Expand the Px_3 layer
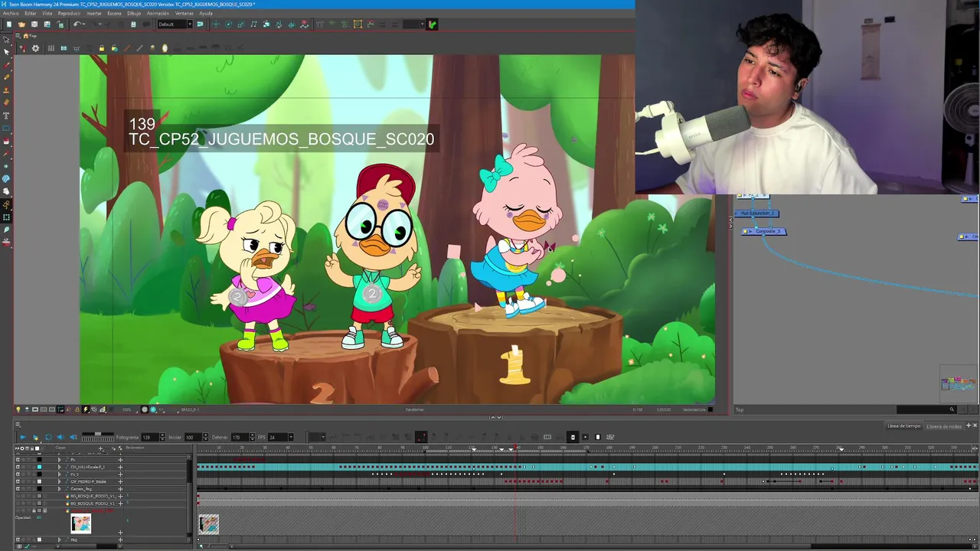Viewport: 980px width, 551px height. [x=60, y=474]
